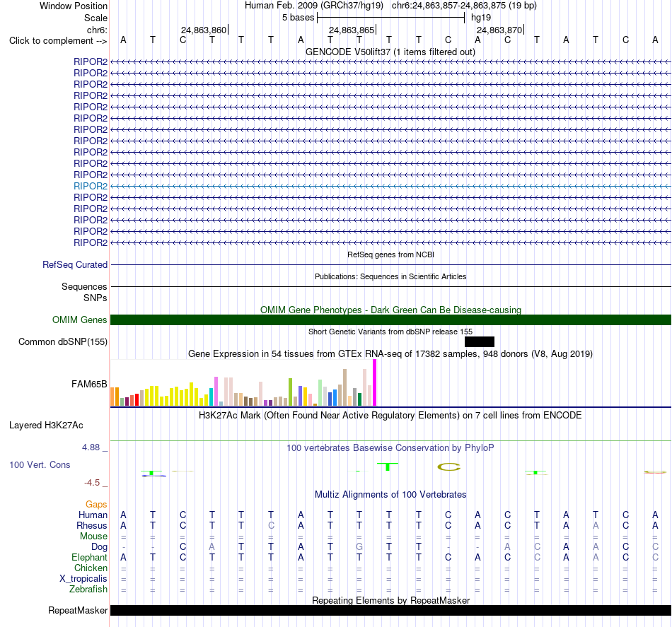Click the black RepeatMasker element bar

[390, 610]
